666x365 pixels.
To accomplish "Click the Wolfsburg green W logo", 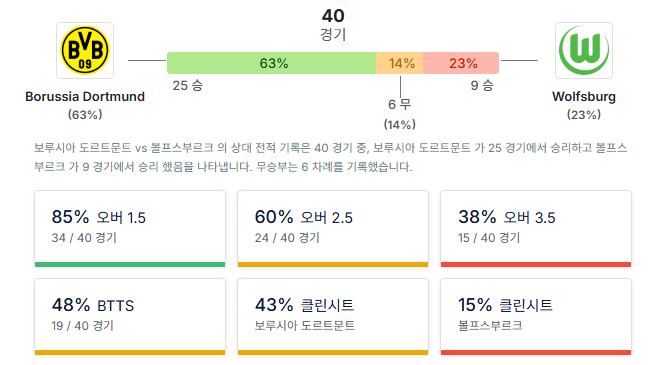I will click(x=584, y=51).
